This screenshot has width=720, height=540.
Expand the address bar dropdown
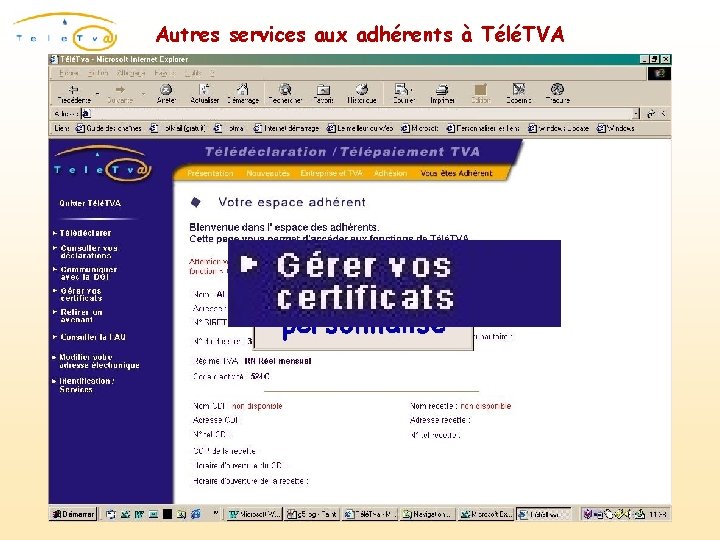[636, 113]
